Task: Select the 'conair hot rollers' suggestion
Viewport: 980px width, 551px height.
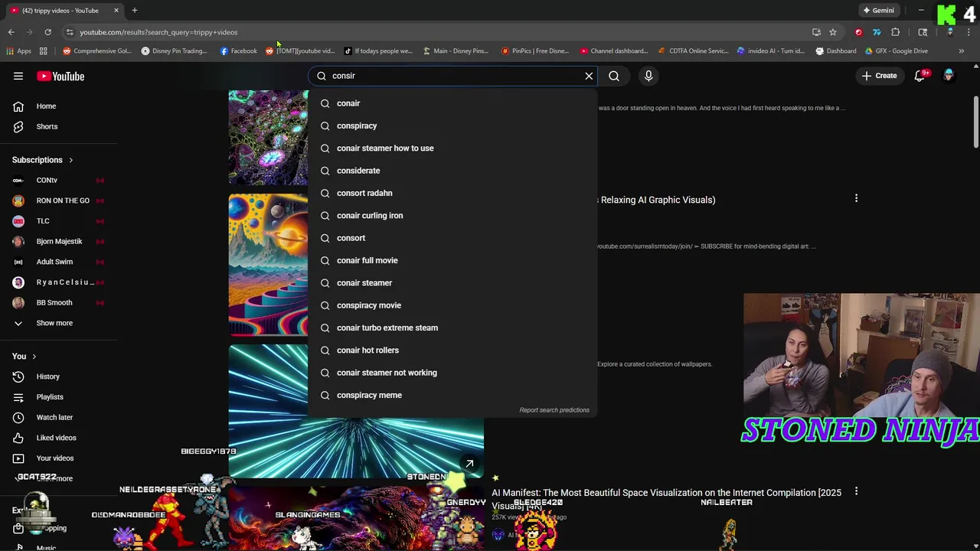Action: pyautogui.click(x=452, y=350)
